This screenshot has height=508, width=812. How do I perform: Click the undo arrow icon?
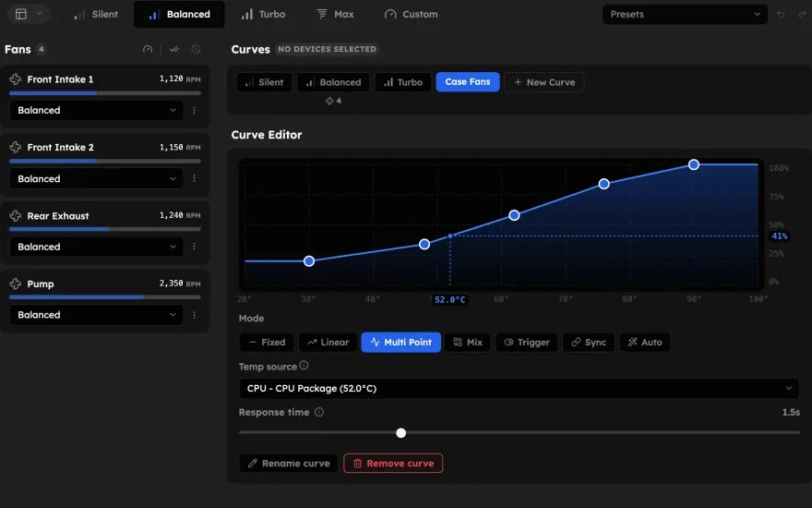[x=781, y=14]
